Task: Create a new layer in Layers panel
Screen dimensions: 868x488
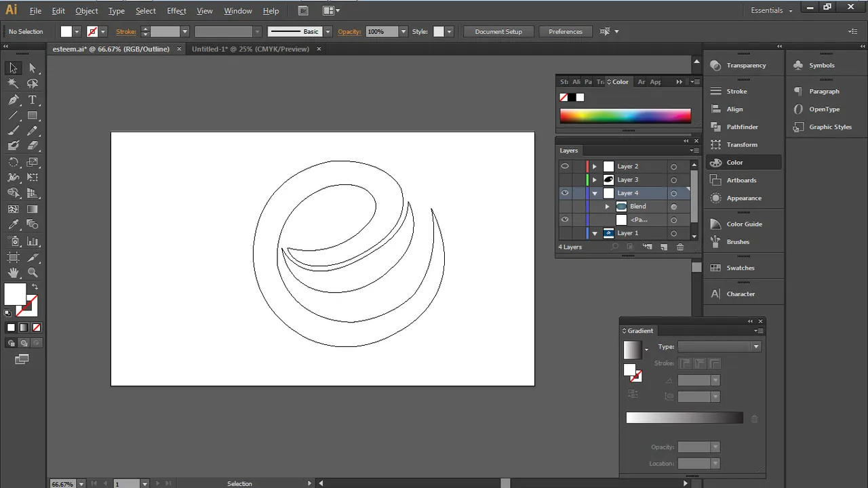Action: [664, 247]
